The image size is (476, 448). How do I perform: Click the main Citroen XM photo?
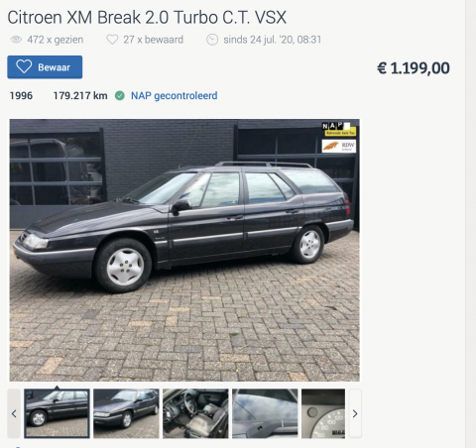(184, 250)
